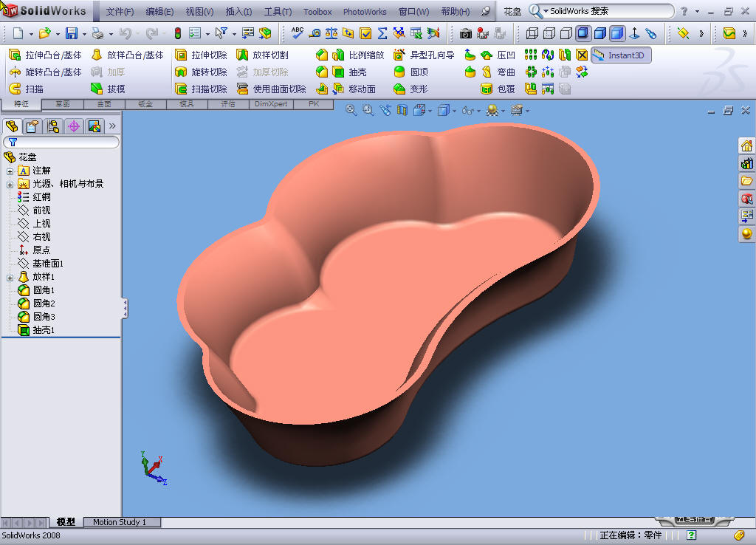Toggle hidden lines removed display

coord(566,33)
